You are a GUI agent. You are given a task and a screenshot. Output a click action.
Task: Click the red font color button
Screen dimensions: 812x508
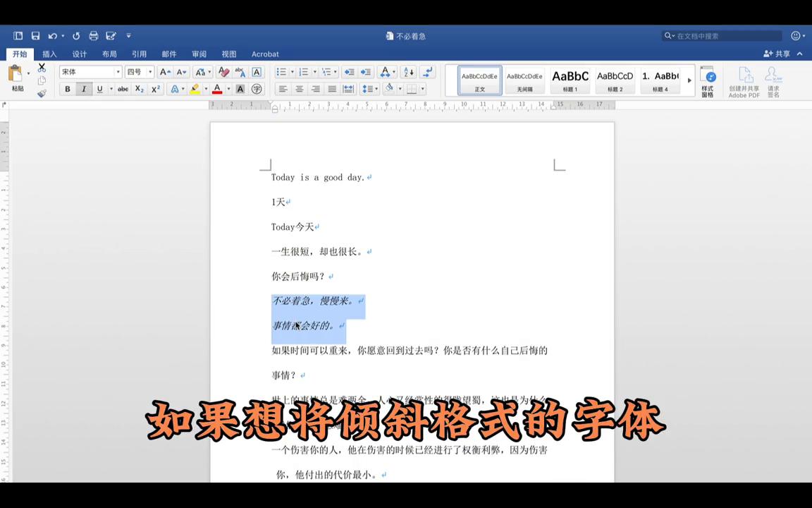pyautogui.click(x=217, y=89)
